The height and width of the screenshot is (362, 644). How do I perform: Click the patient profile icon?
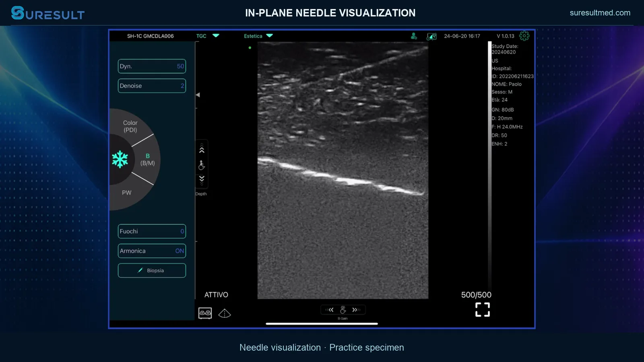click(x=414, y=36)
